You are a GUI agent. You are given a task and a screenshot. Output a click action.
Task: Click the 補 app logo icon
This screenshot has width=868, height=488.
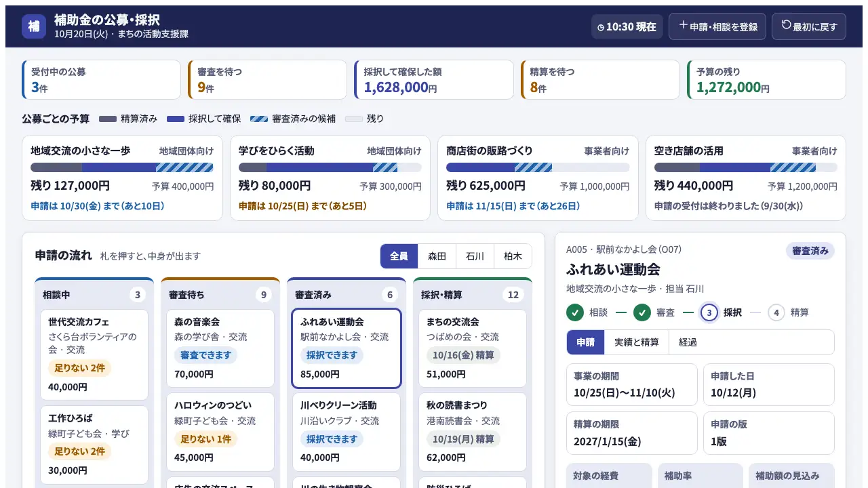point(34,26)
